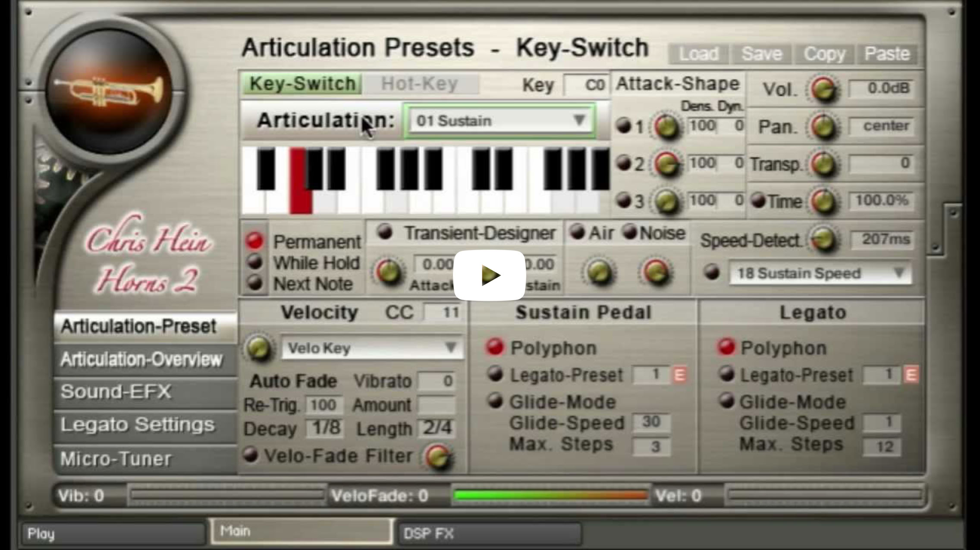Click the Speed-Detect knob

[823, 239]
